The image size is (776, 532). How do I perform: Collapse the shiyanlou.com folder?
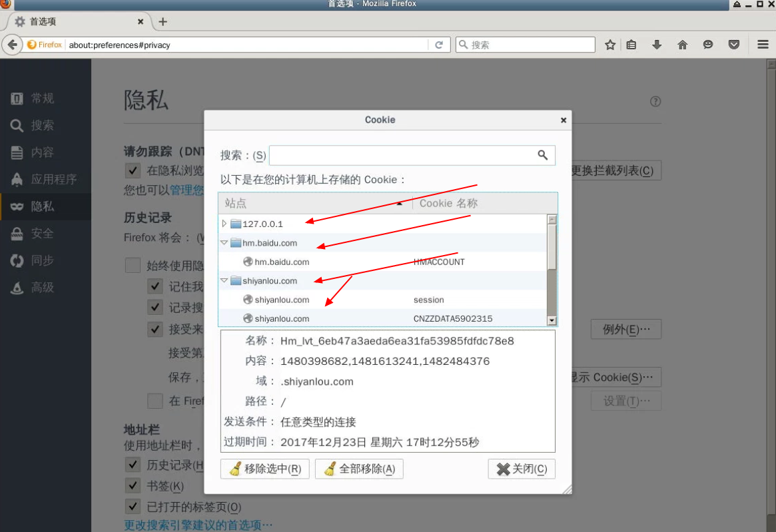click(224, 280)
